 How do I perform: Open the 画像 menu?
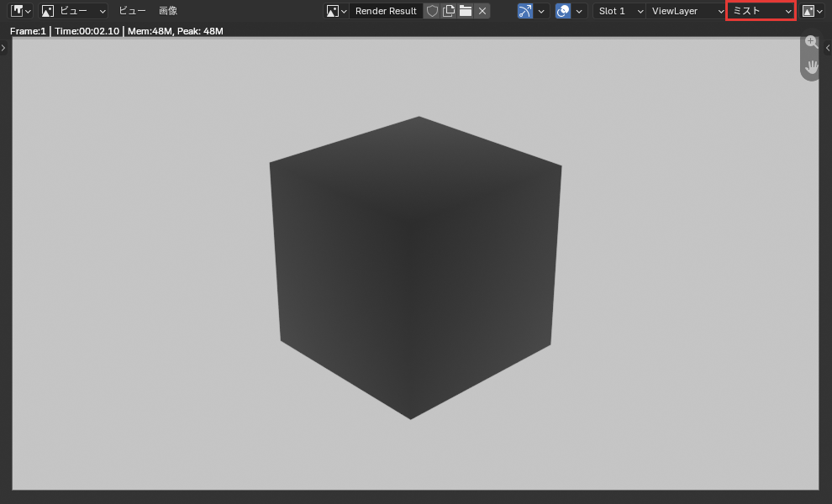168,11
